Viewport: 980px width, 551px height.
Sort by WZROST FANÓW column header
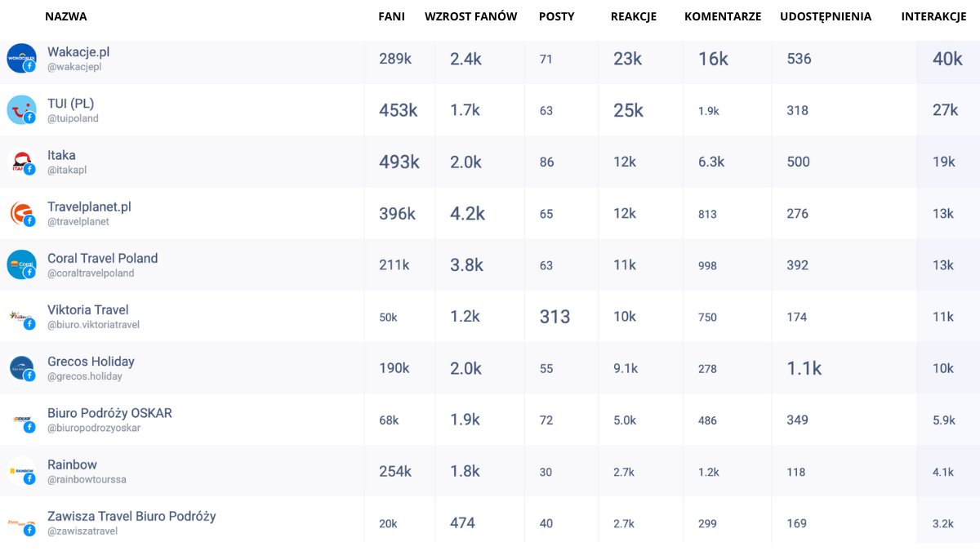coord(470,16)
